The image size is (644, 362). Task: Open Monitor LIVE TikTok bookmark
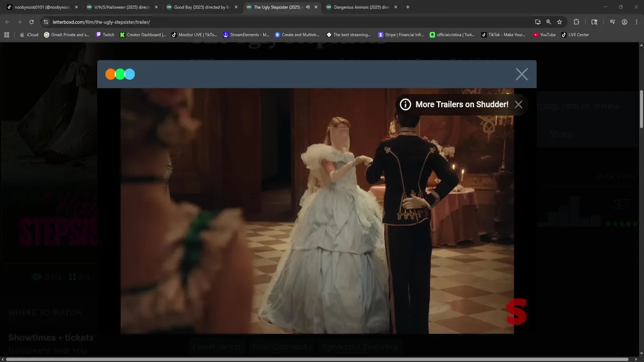(x=194, y=35)
